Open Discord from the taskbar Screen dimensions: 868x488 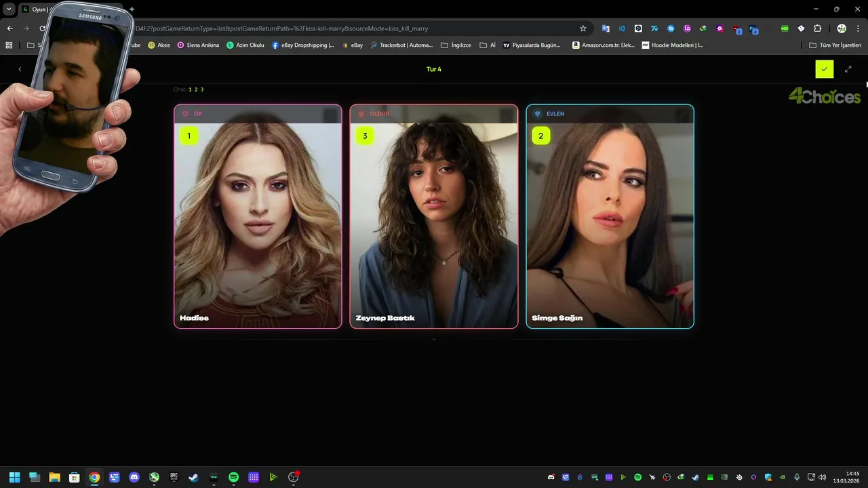(134, 477)
